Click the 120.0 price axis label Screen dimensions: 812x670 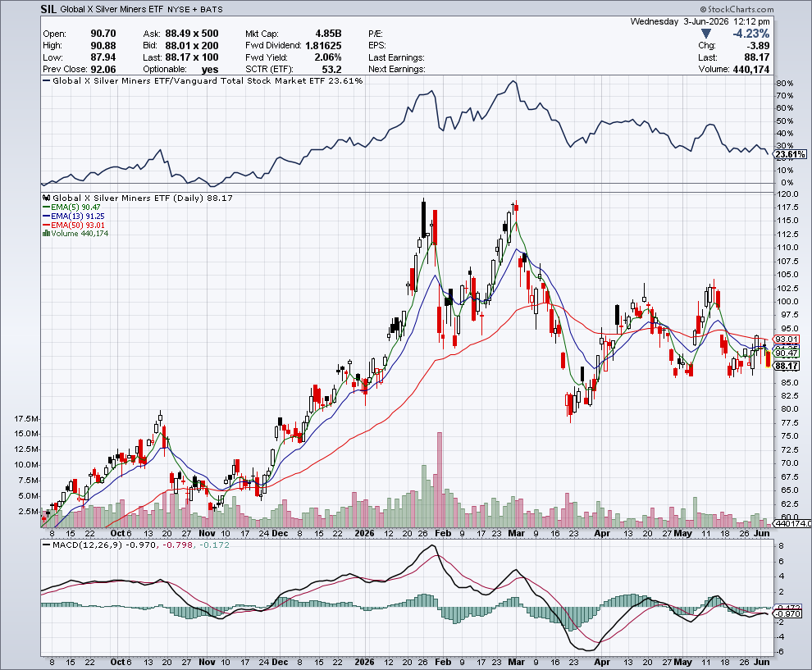tap(787, 194)
